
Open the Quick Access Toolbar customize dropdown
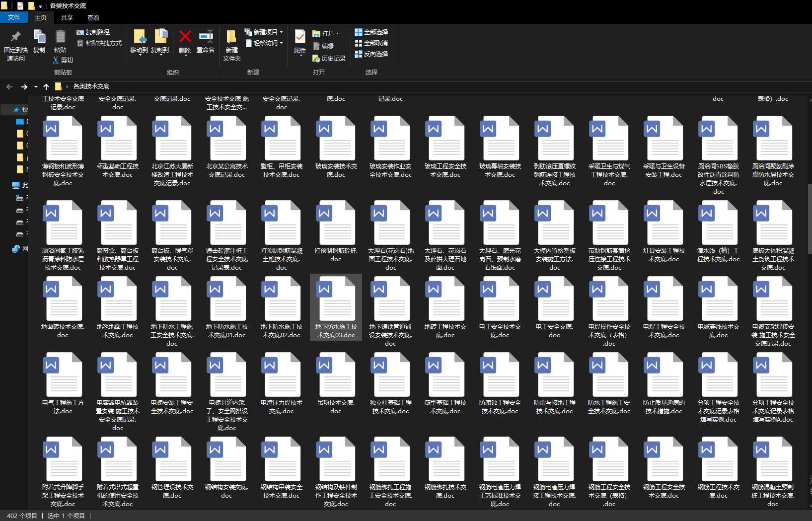click(40, 6)
